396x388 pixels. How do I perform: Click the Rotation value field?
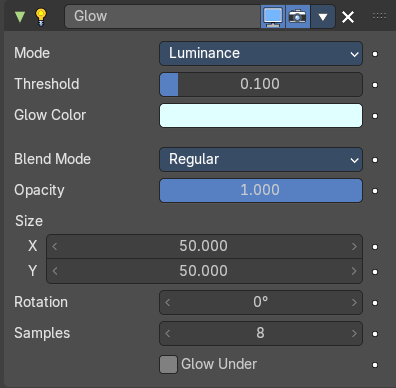[261, 302]
